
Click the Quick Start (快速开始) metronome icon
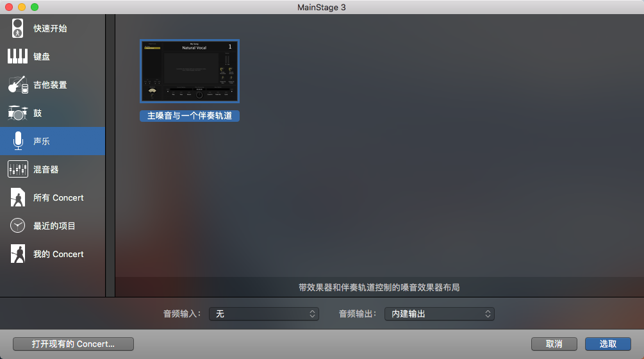pyautogui.click(x=17, y=28)
